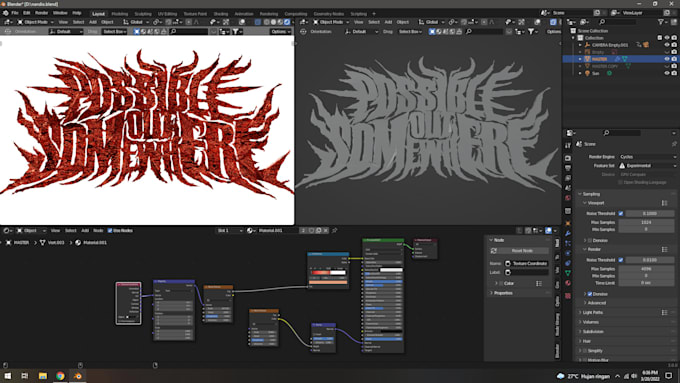Open File Explorer from taskbar
The width and height of the screenshot is (680, 383).
click(x=42, y=376)
